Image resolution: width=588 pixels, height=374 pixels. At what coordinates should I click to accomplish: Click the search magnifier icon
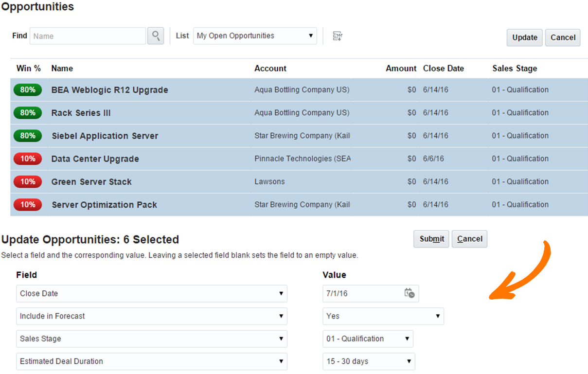(x=156, y=36)
